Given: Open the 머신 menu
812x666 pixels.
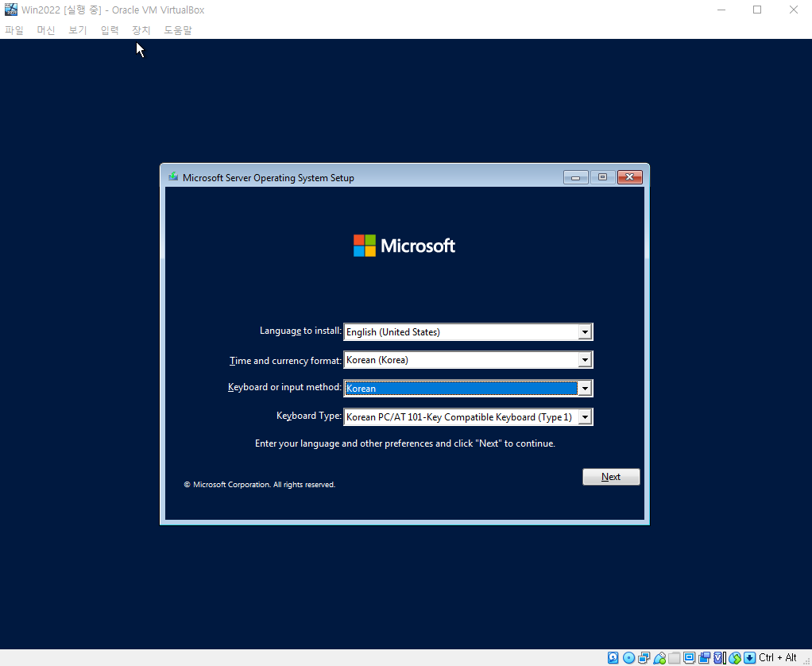Looking at the screenshot, I should (x=46, y=30).
